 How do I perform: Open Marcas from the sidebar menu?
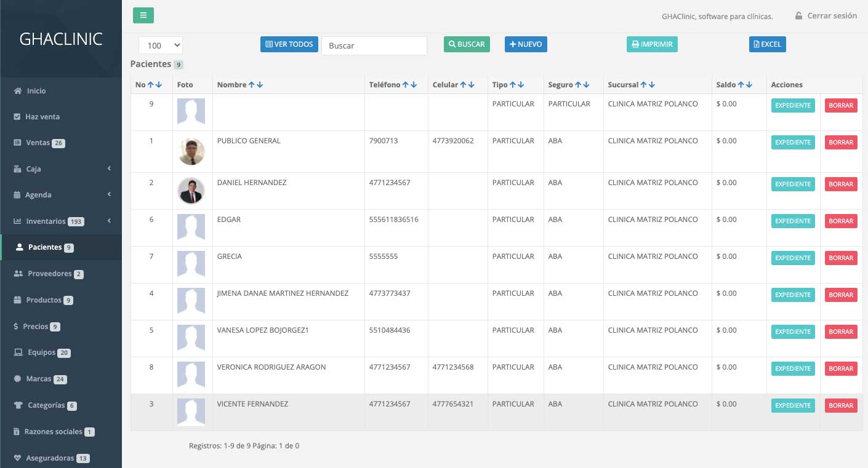[38, 379]
